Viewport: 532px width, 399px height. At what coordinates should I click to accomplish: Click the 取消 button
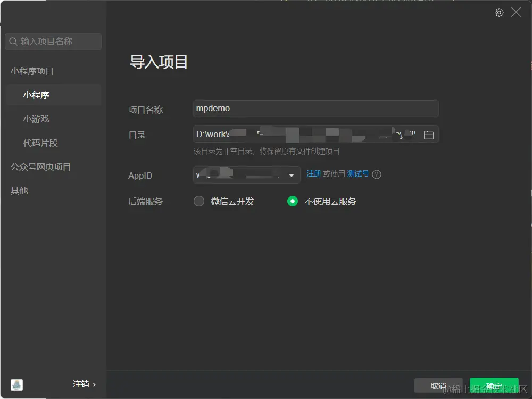[438, 385]
